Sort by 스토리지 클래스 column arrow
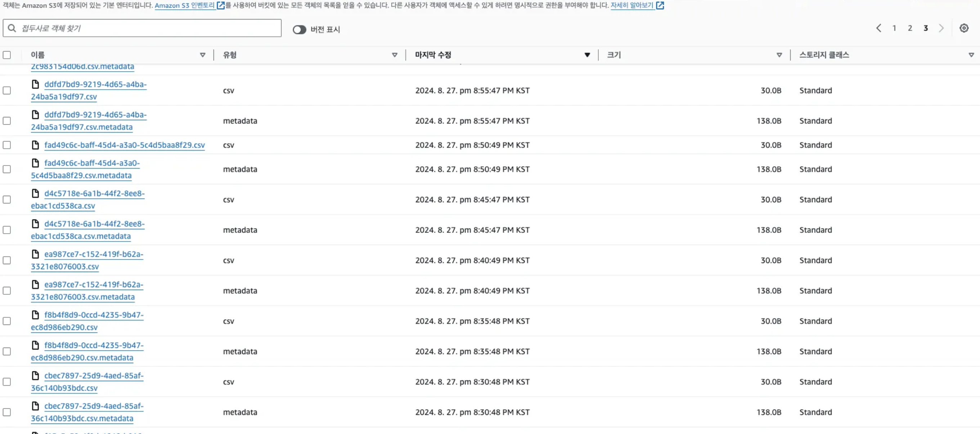Image resolution: width=980 pixels, height=434 pixels. tap(971, 55)
